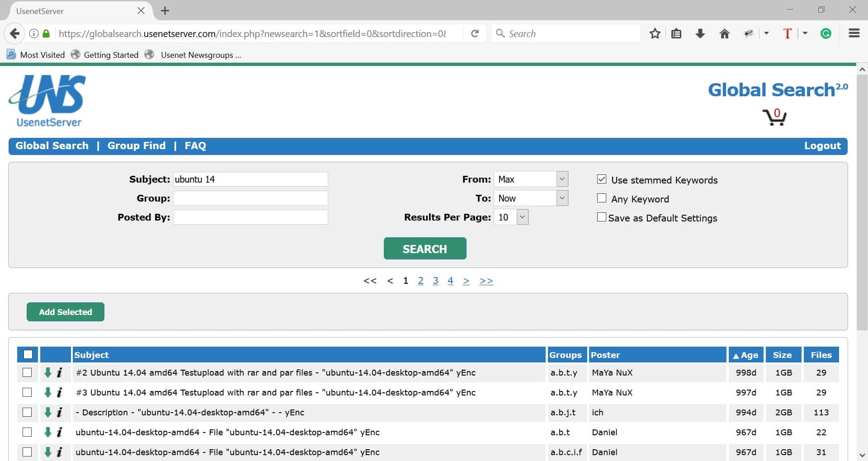The width and height of the screenshot is (868, 461).
Task: Go to results page 3 link
Action: [435, 281]
